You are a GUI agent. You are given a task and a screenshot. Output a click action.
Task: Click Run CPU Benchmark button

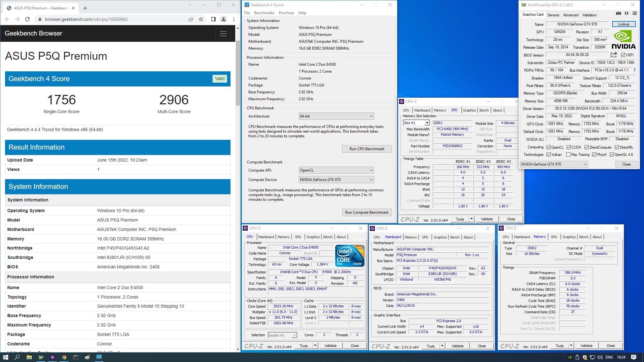pos(367,149)
